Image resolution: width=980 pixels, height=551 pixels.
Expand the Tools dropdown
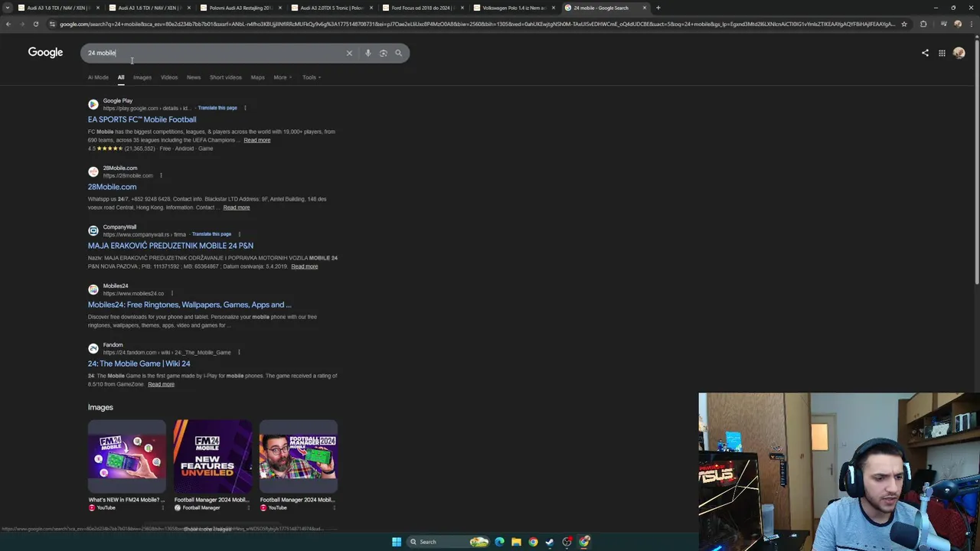[312, 77]
